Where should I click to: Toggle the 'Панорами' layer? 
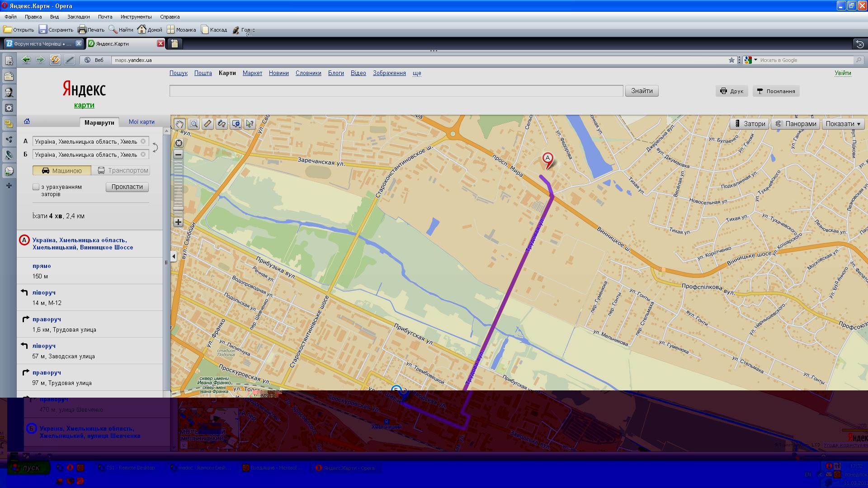point(796,124)
